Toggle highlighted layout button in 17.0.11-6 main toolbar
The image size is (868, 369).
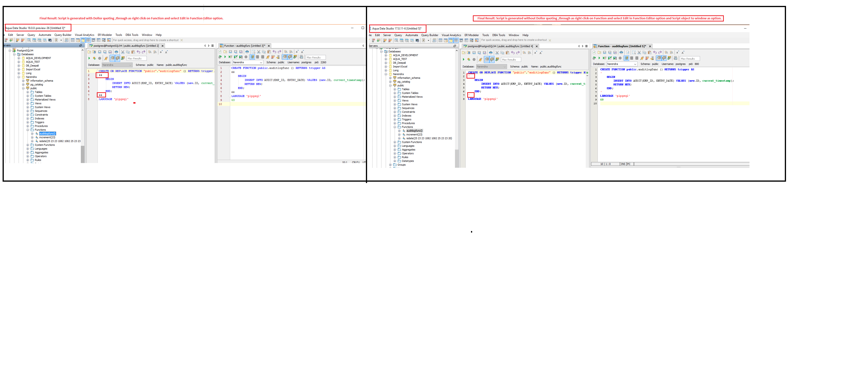(450, 41)
